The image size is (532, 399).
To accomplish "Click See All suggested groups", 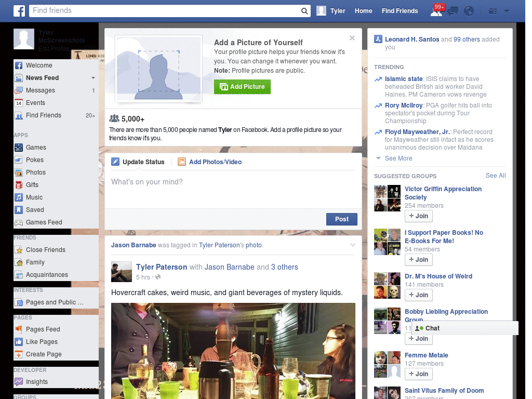I will (x=495, y=176).
